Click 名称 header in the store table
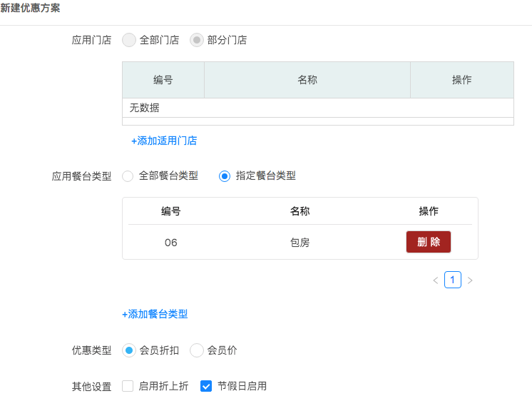The height and width of the screenshot is (401, 532). (x=307, y=80)
